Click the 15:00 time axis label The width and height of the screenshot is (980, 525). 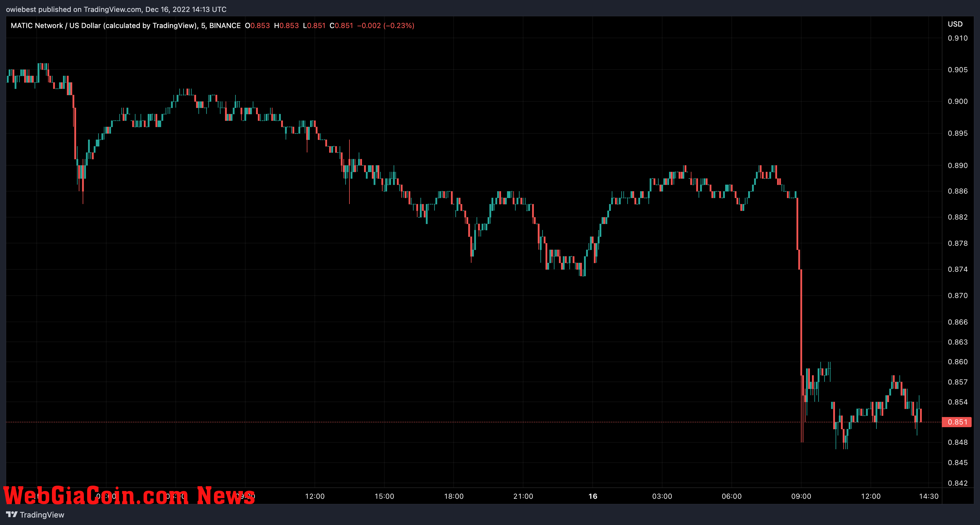pos(384,496)
